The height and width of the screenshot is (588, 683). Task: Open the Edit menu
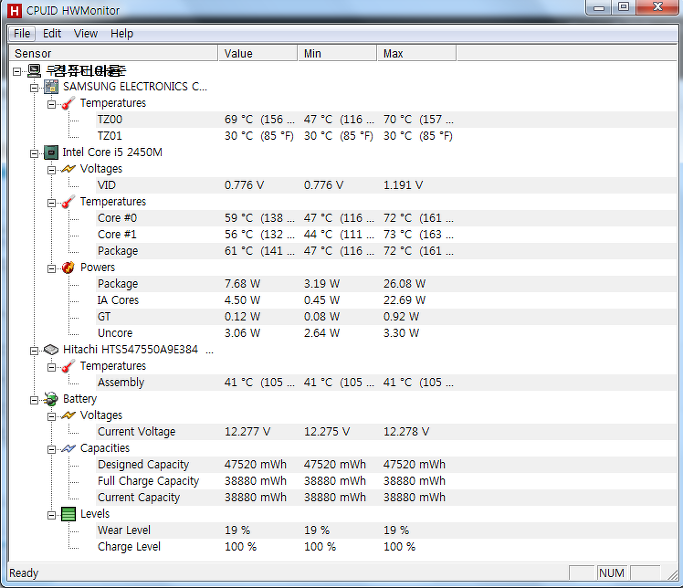point(52,34)
